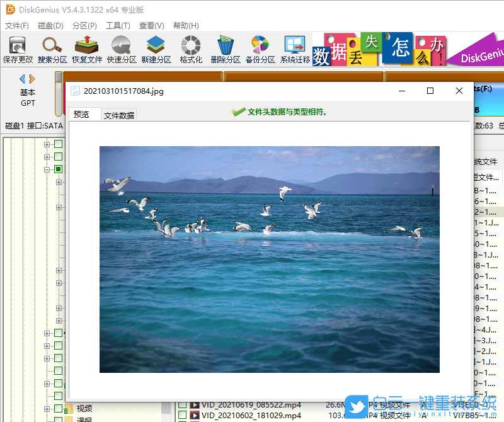Select the 保存更改 (Save Changes) toolbar icon

point(18,48)
